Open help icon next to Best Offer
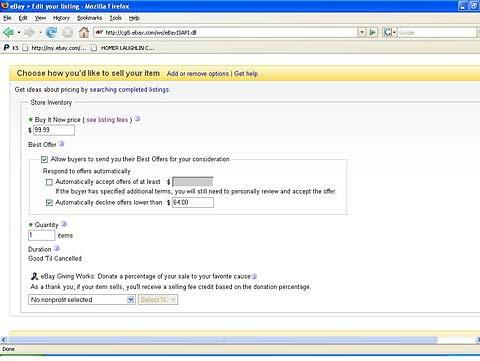 (x=61, y=144)
